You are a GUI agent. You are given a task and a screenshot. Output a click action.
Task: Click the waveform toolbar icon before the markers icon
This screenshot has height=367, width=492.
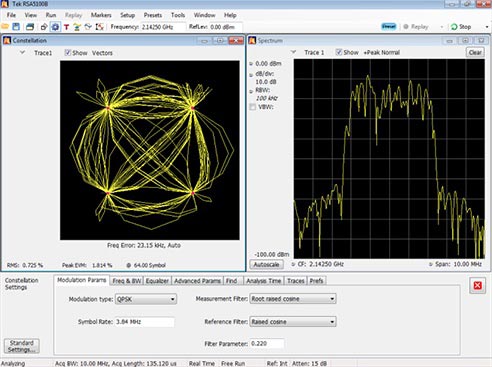click(88, 27)
